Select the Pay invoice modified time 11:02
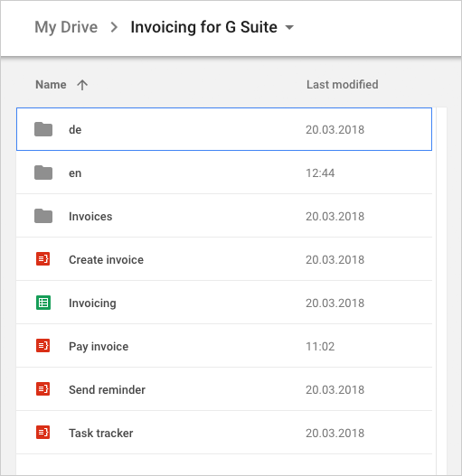The width and height of the screenshot is (462, 476). (320, 346)
